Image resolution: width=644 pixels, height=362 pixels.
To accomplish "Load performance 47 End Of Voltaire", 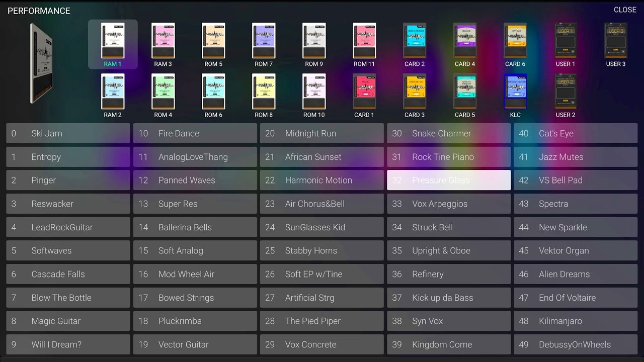I will (x=576, y=298).
